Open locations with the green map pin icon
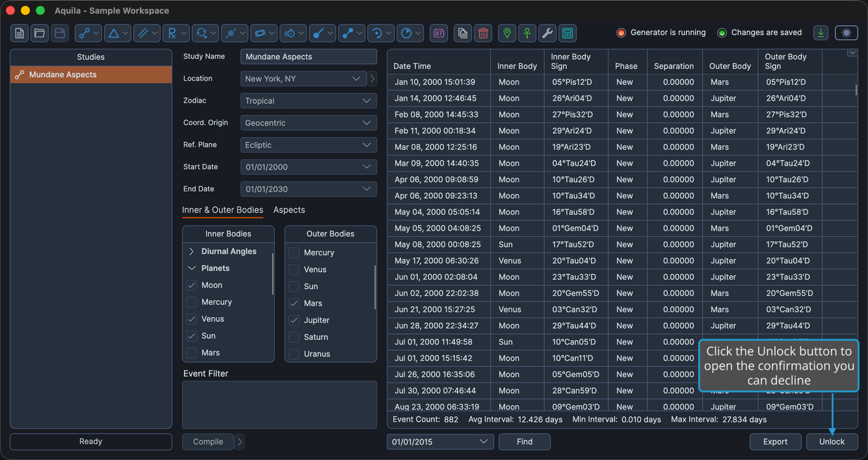Viewport: 868px width, 460px height. pos(507,33)
